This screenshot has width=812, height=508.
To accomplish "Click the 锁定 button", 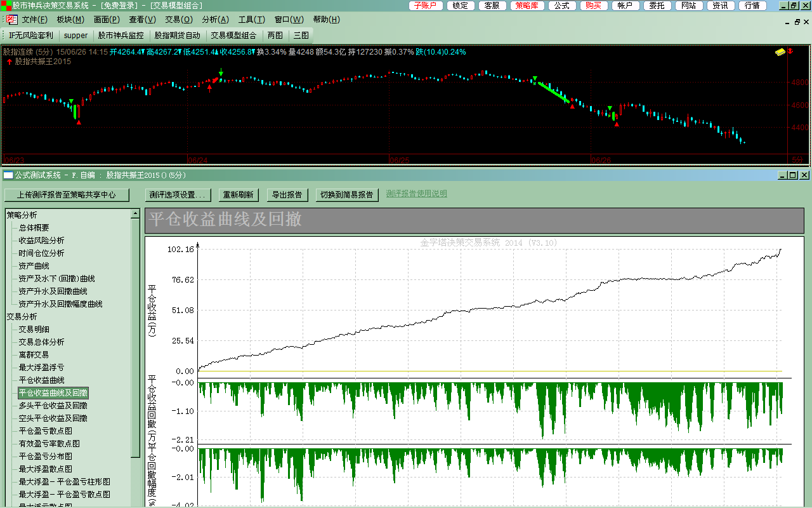I will point(461,6).
